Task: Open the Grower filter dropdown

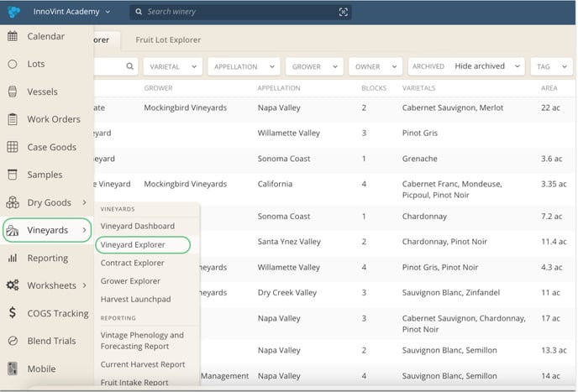Action: (314, 66)
